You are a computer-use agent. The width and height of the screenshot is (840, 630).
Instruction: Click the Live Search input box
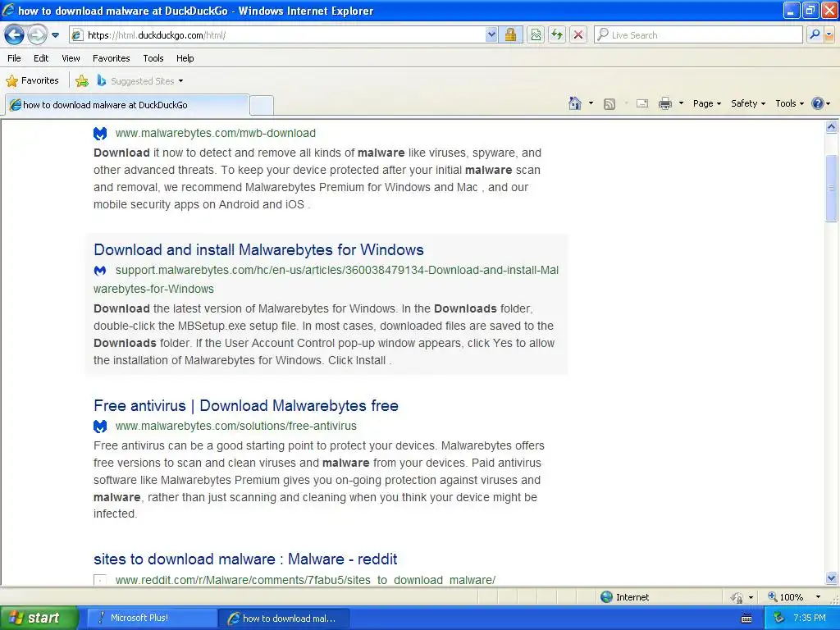(698, 35)
